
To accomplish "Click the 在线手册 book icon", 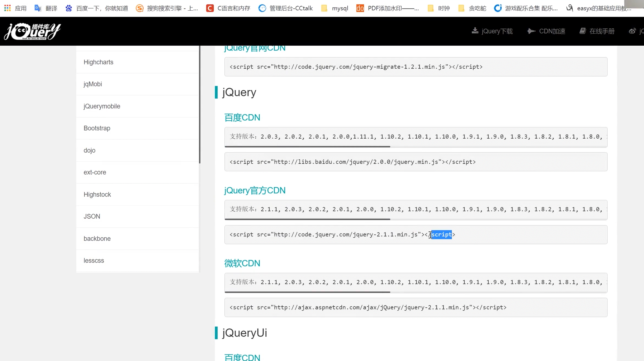I will click(583, 31).
